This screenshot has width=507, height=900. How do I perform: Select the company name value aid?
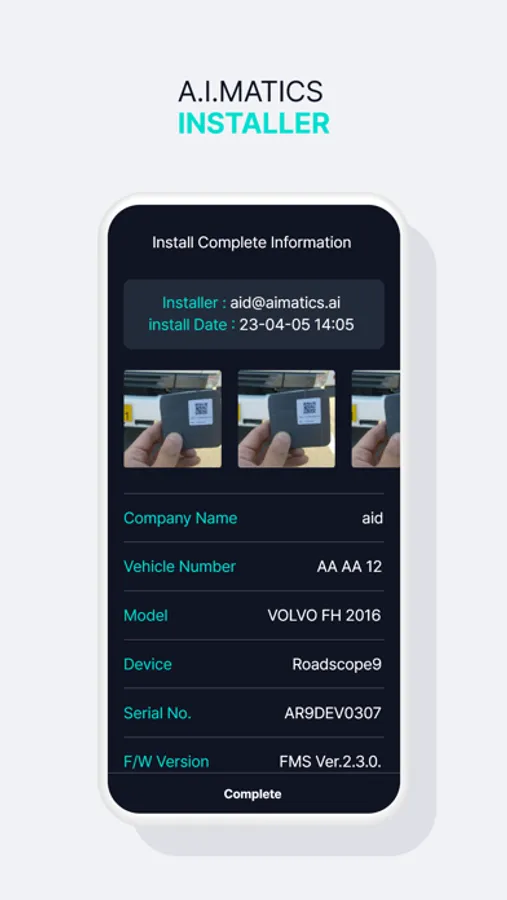pos(372,518)
